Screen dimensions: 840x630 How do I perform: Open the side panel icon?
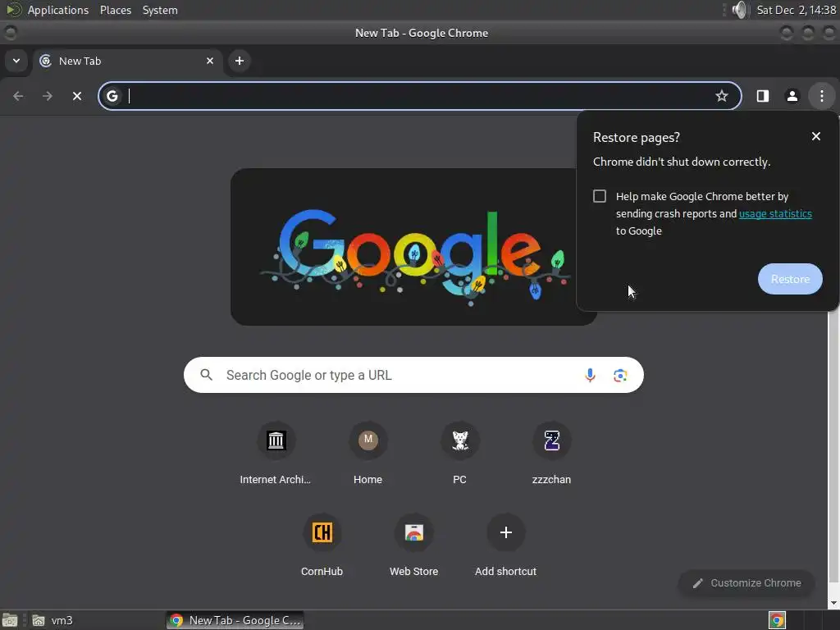coord(762,97)
